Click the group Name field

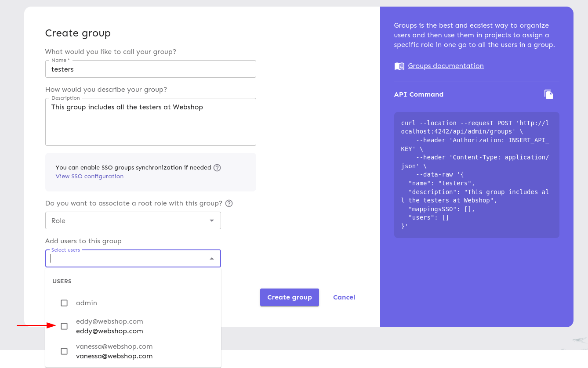[x=150, y=69]
